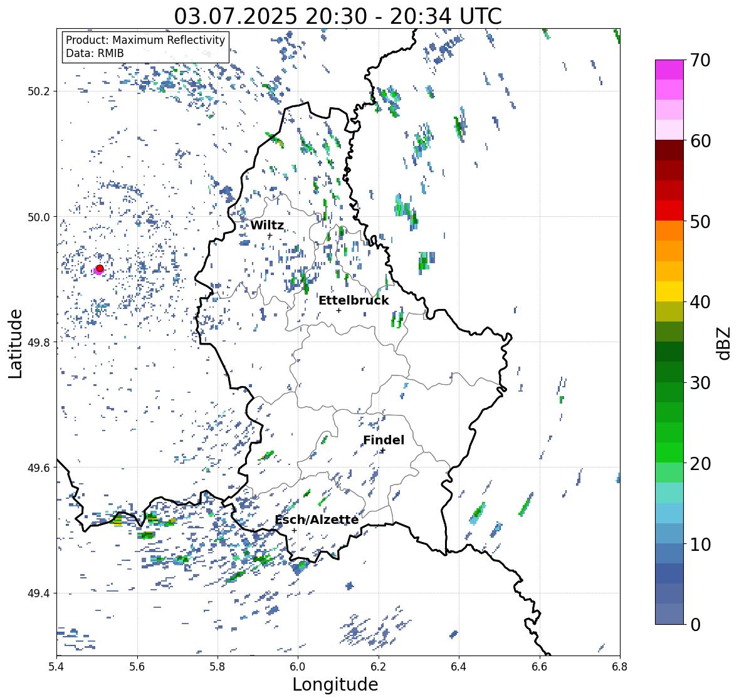Click the magenta 70 dBZ colorbar segment

point(669,70)
